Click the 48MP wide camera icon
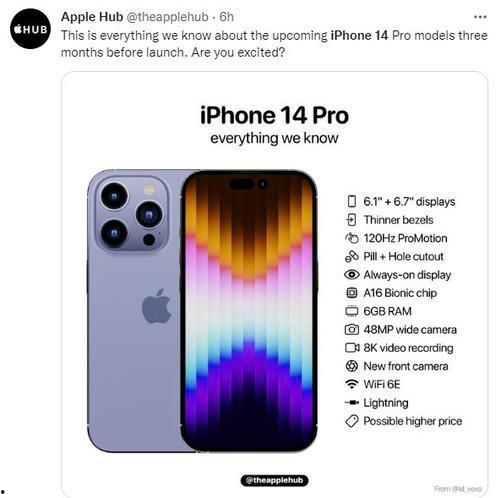 pos(352,329)
